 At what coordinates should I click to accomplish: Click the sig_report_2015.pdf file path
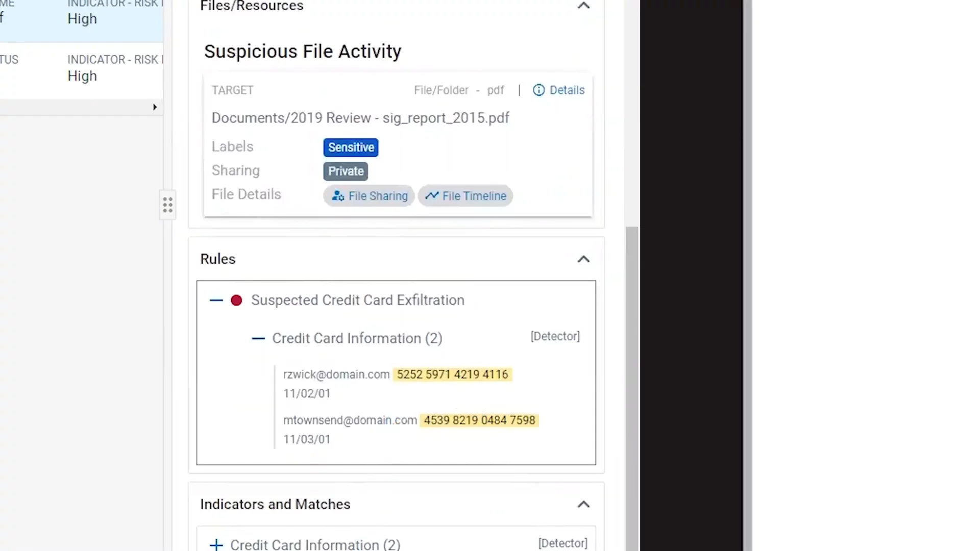[x=360, y=118]
